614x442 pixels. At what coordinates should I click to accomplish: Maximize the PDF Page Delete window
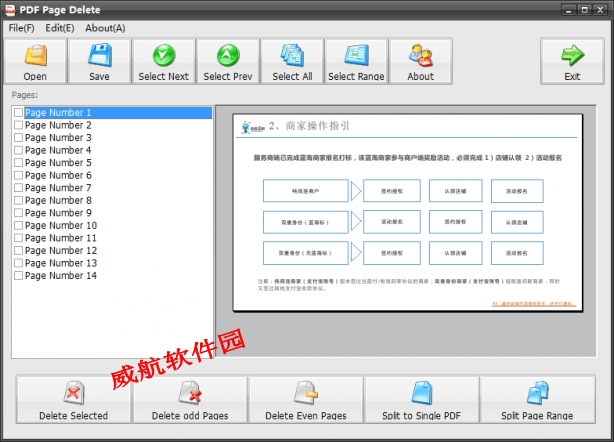coord(584,10)
